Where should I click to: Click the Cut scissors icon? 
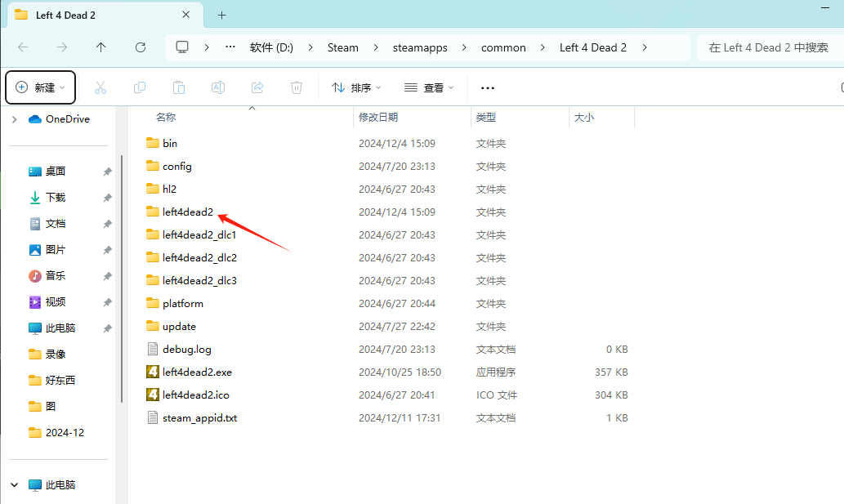coord(100,87)
